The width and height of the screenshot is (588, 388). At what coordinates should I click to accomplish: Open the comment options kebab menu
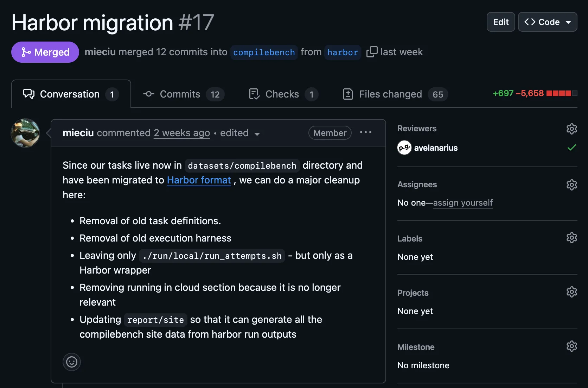366,132
